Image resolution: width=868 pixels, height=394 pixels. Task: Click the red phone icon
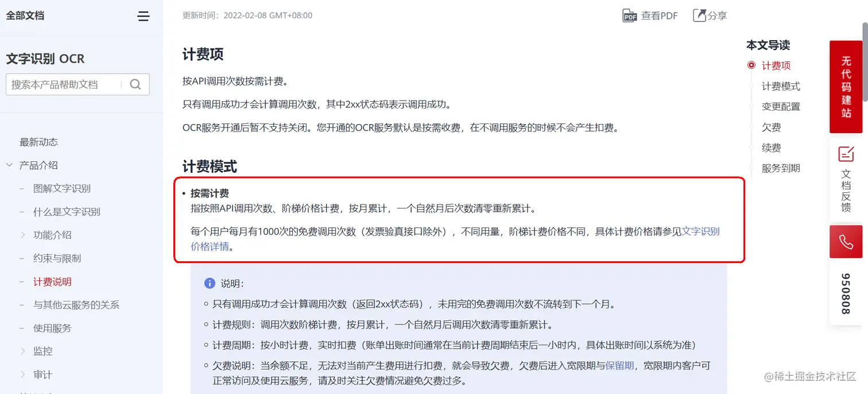tap(846, 242)
